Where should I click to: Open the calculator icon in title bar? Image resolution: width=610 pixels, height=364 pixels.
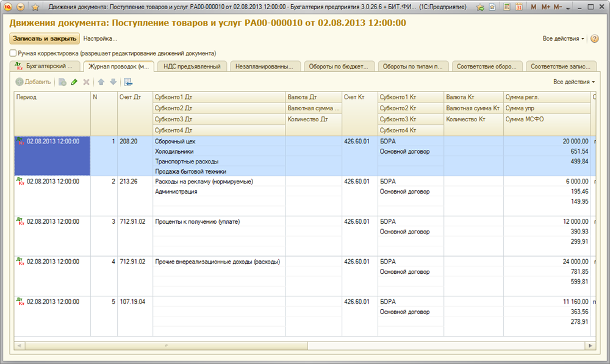pos(506,7)
